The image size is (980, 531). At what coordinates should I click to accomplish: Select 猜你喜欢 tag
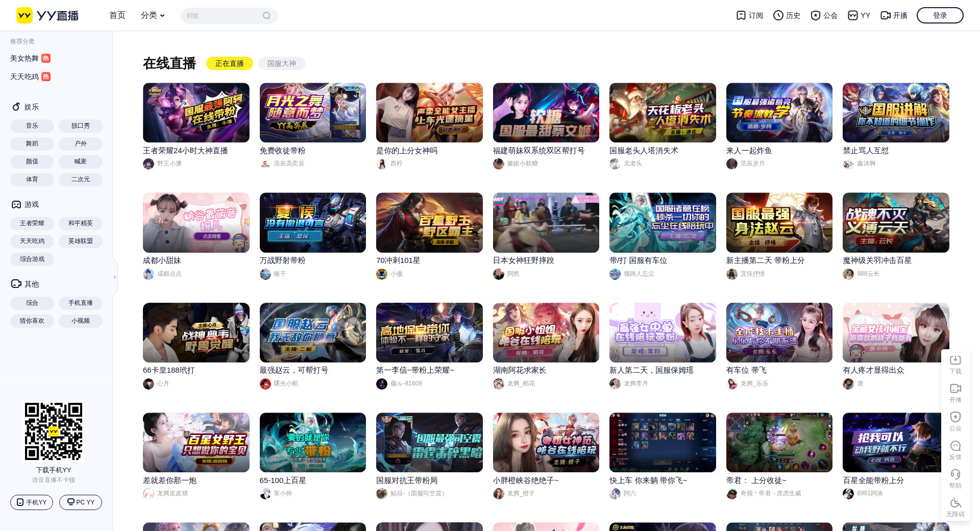[x=32, y=321]
